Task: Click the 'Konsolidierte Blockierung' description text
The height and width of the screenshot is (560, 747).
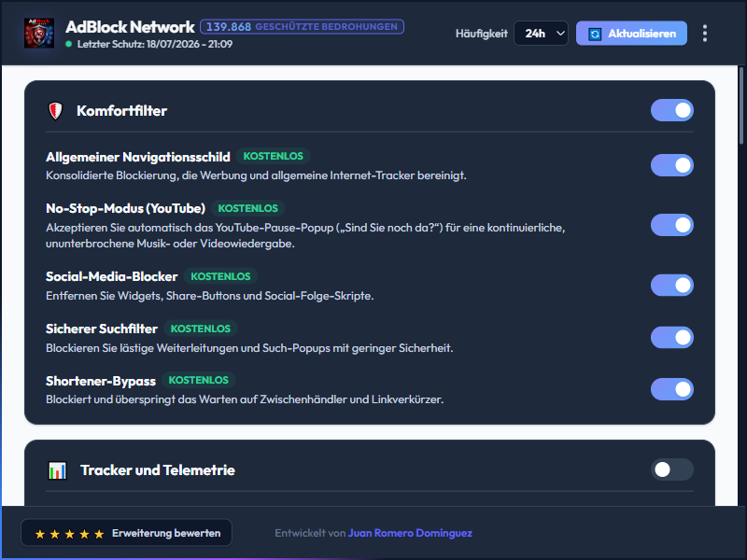Action: coord(256,175)
